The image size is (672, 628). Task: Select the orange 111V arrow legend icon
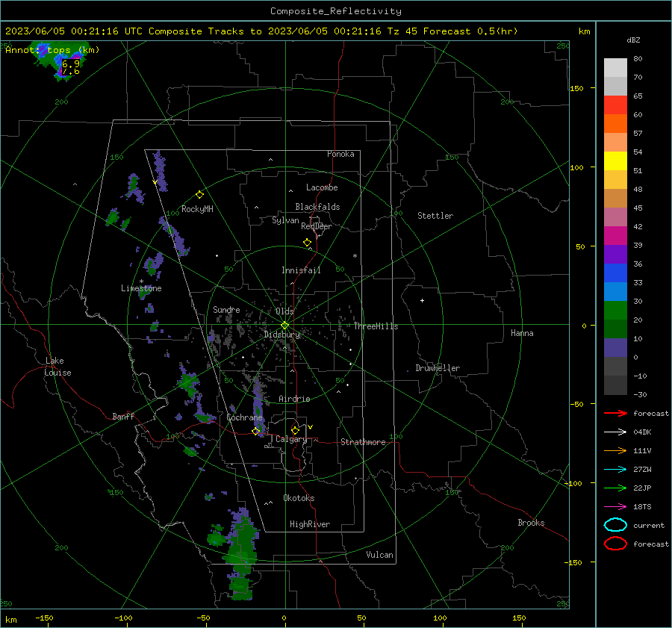615,450
